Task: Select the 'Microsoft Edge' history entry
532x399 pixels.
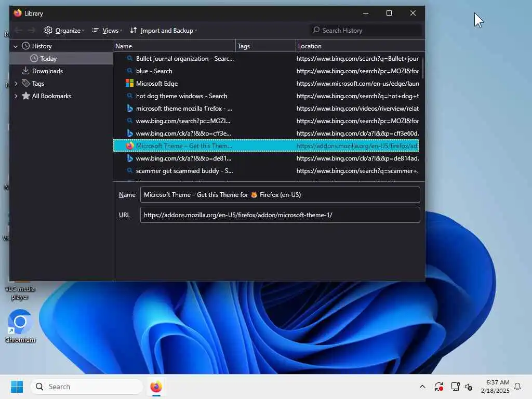Action: coord(266,84)
